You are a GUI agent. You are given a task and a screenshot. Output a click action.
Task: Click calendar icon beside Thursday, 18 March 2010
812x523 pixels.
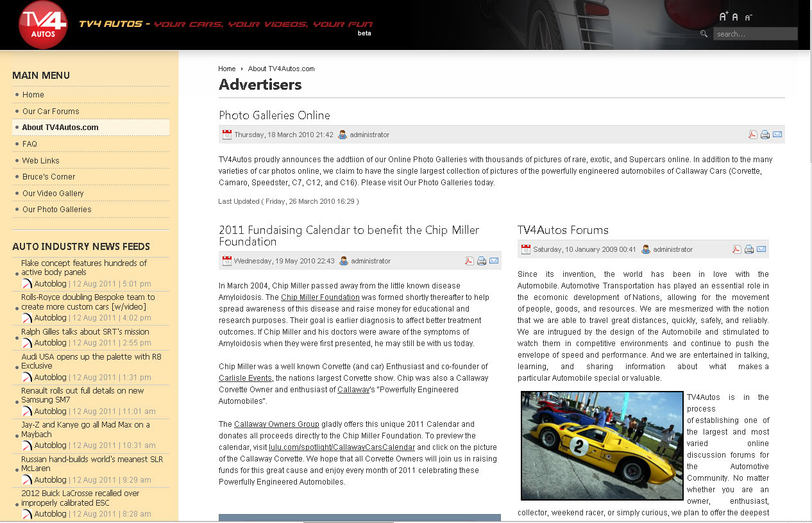point(227,135)
